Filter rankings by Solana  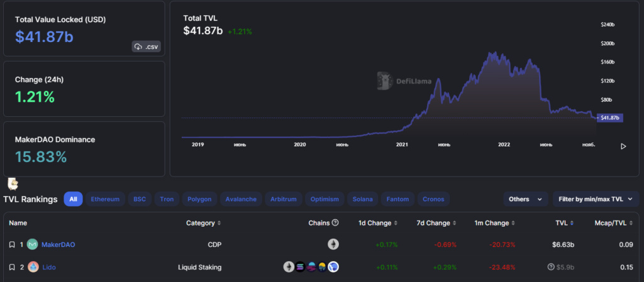[363, 199]
